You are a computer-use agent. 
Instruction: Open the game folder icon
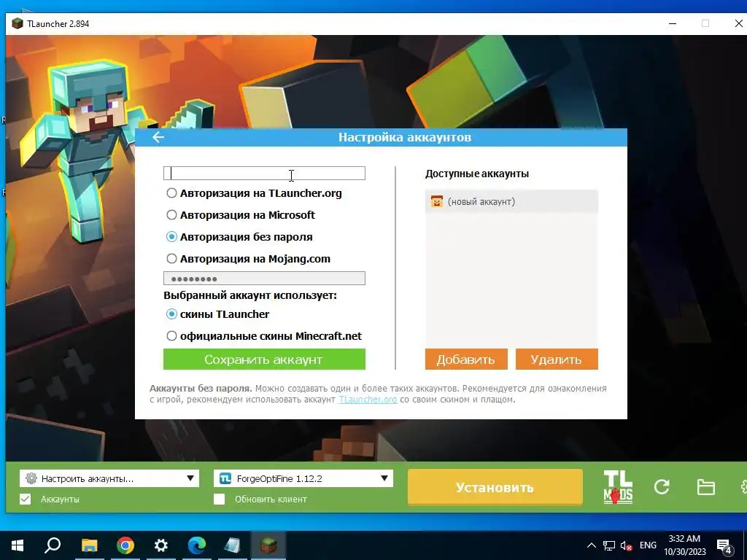pos(705,487)
